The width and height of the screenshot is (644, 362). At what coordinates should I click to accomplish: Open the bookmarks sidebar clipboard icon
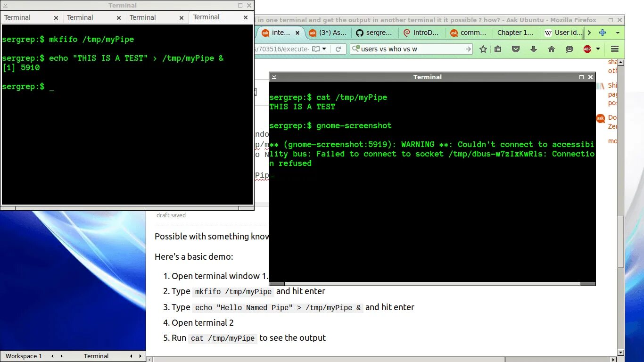tap(498, 49)
